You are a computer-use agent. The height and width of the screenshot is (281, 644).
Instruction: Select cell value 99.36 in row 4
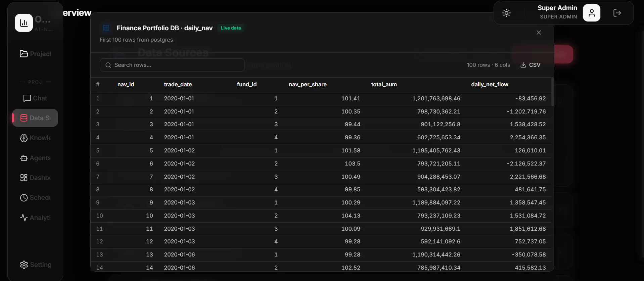[x=353, y=138]
